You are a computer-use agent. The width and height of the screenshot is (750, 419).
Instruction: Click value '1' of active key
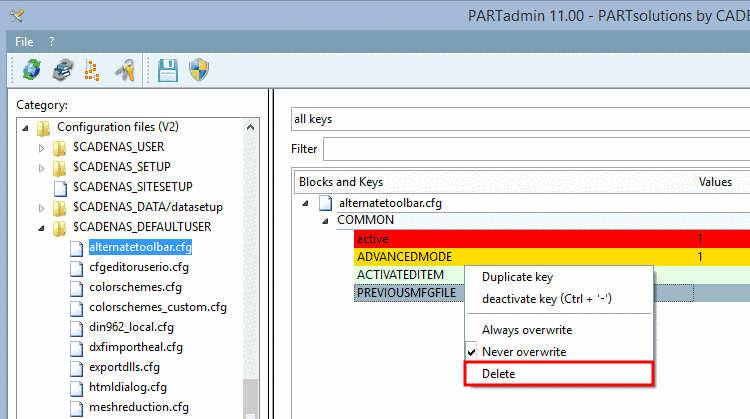pos(700,239)
